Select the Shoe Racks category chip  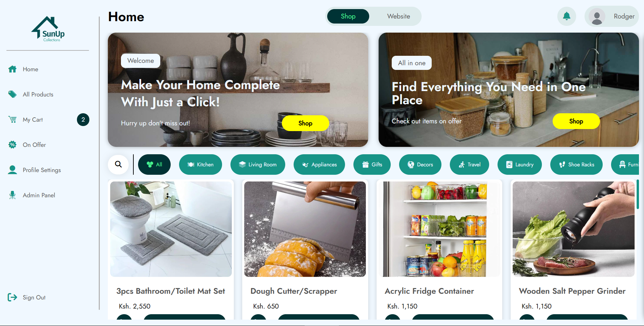576,164
